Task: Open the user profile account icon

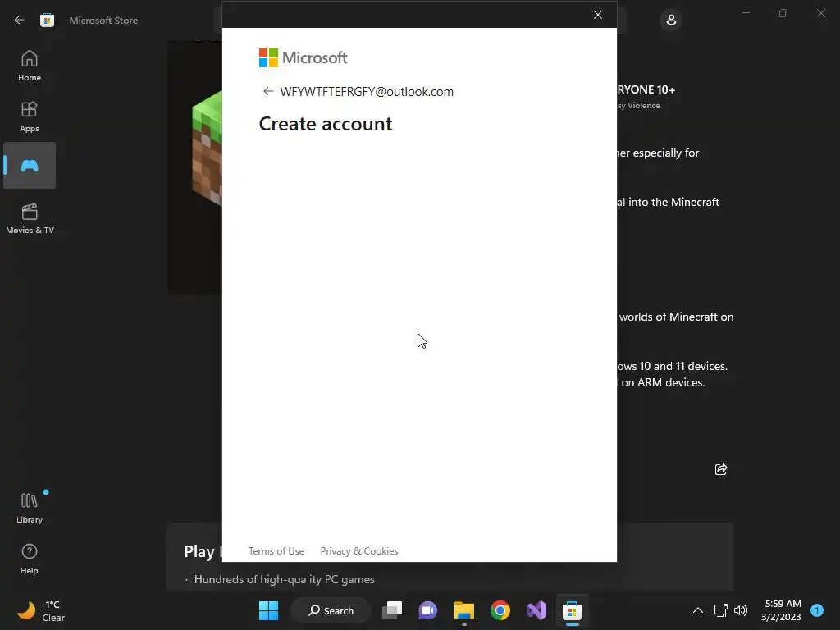Action: [671, 20]
